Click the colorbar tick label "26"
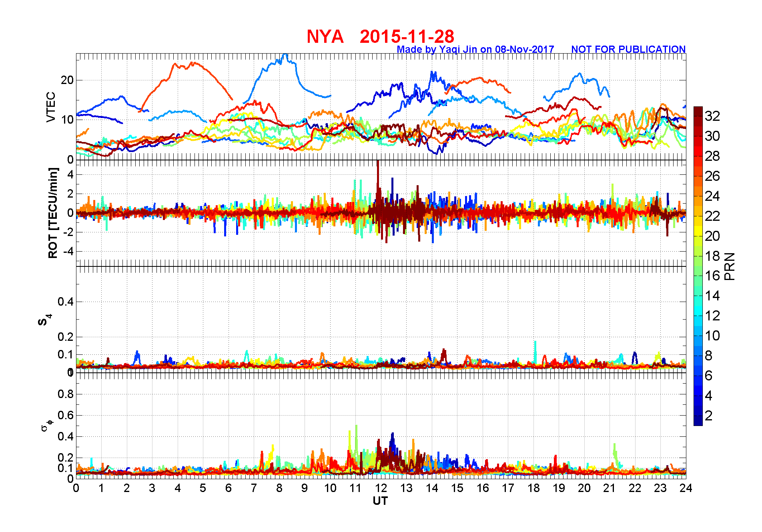This screenshot has height=532, width=762. 712,176
